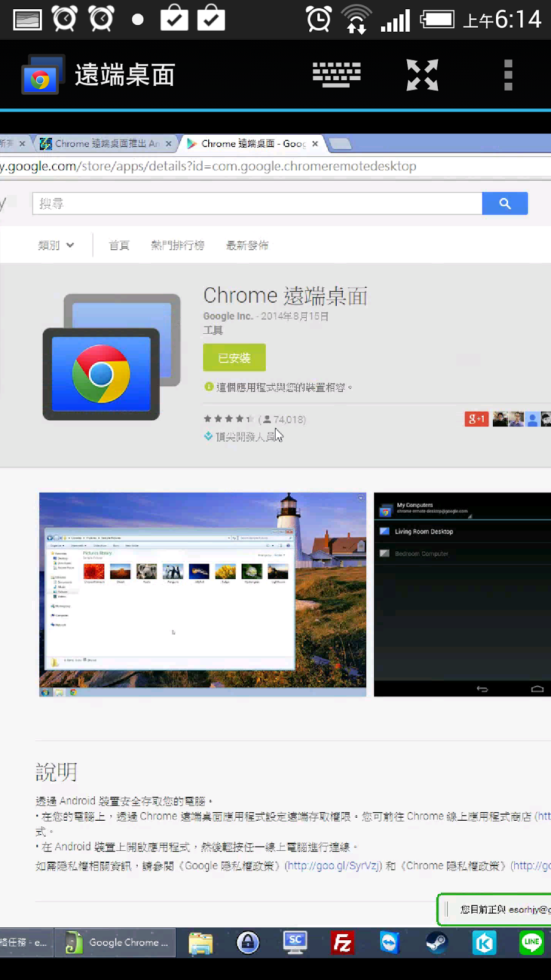Open the padlock app in taskbar

248,943
